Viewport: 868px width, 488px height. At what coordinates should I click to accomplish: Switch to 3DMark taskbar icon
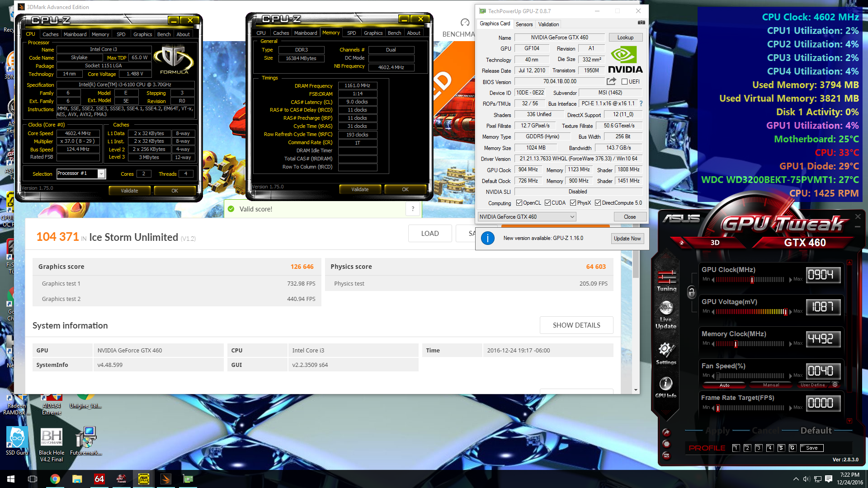coord(165,479)
